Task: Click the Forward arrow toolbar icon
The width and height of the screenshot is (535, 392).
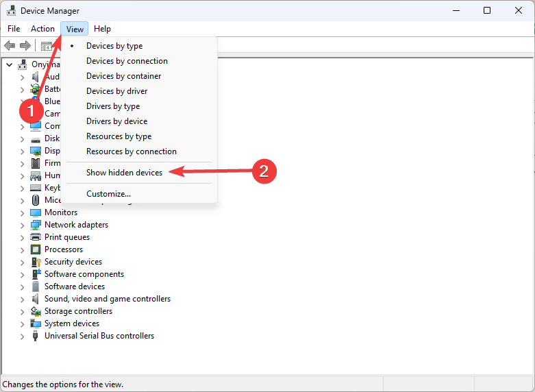Action: coord(25,45)
